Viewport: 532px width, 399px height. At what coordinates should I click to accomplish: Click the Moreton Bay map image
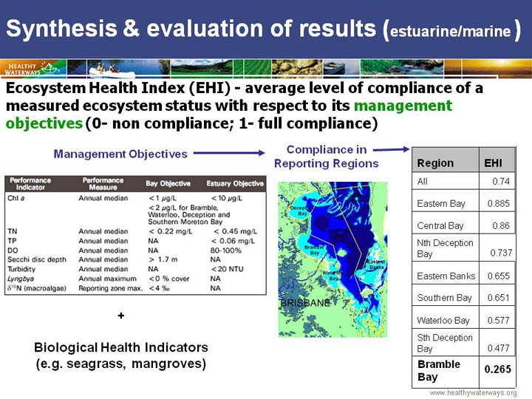click(x=332, y=259)
